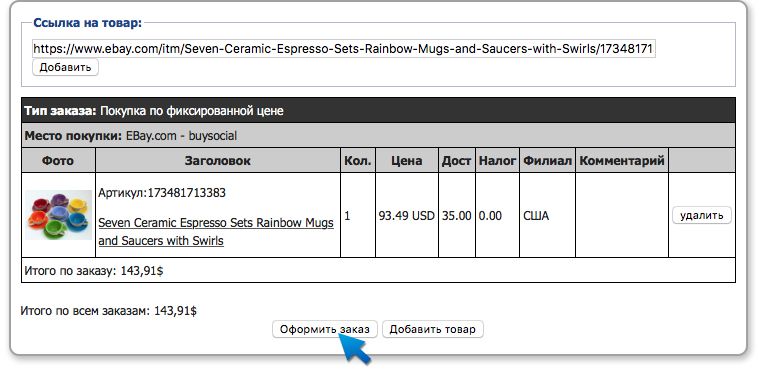Open Seven Ceramic Espresso Sets product link
Screen dimensions: 769x386
[216, 232]
